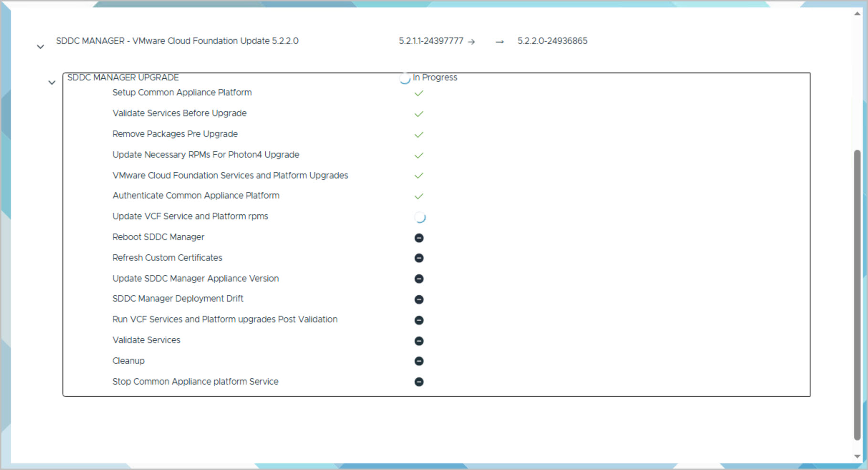Click spinner for Update VCF Service rpms
Screen dimensions: 868x470
(419, 218)
